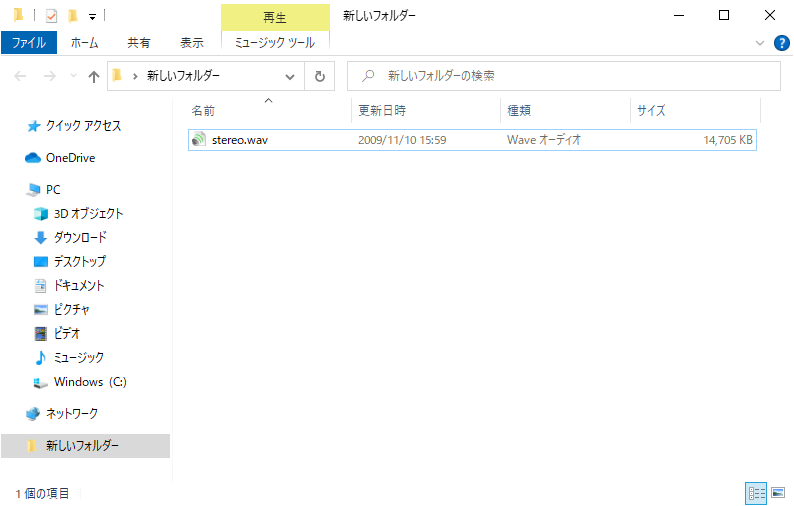Image resolution: width=794 pixels, height=506 pixels.
Task: Open ネットワーク in the navigation pane
Action: click(72, 414)
